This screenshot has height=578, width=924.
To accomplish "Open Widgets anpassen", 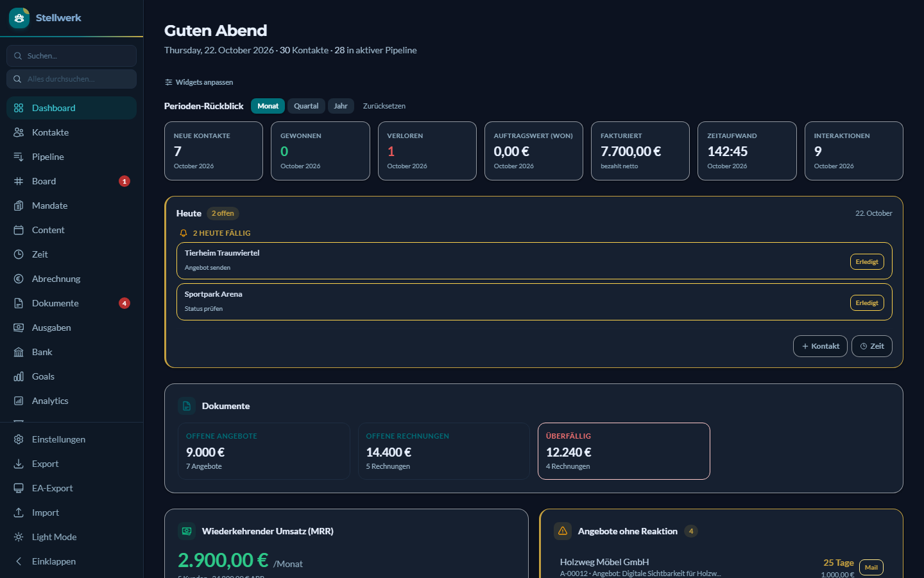I will (x=199, y=82).
